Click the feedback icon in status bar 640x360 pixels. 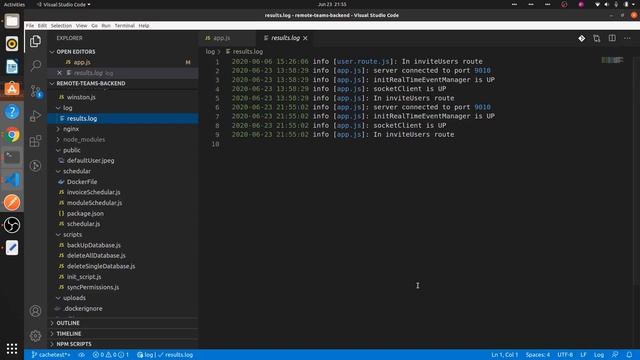coord(615,355)
